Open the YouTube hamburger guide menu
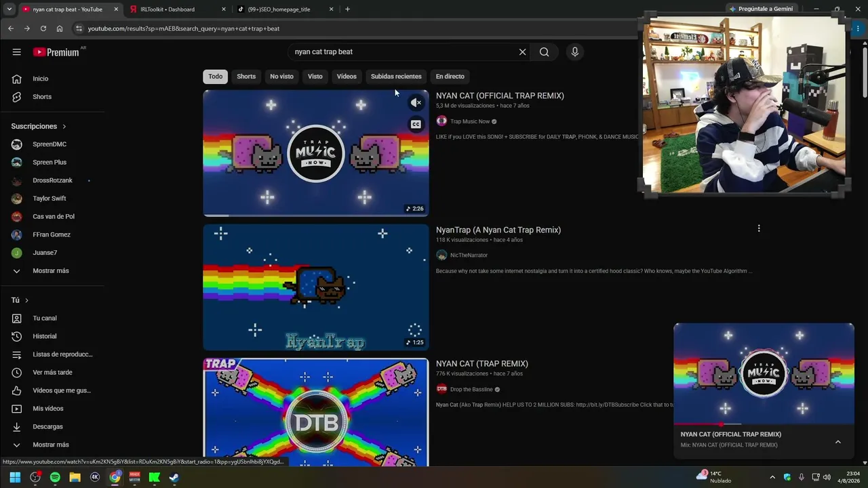 tap(16, 52)
